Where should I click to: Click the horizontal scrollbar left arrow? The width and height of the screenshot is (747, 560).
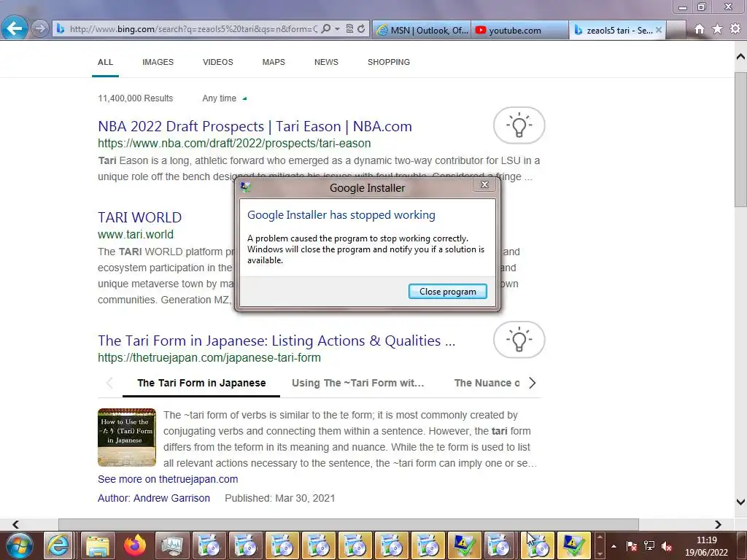click(15, 524)
